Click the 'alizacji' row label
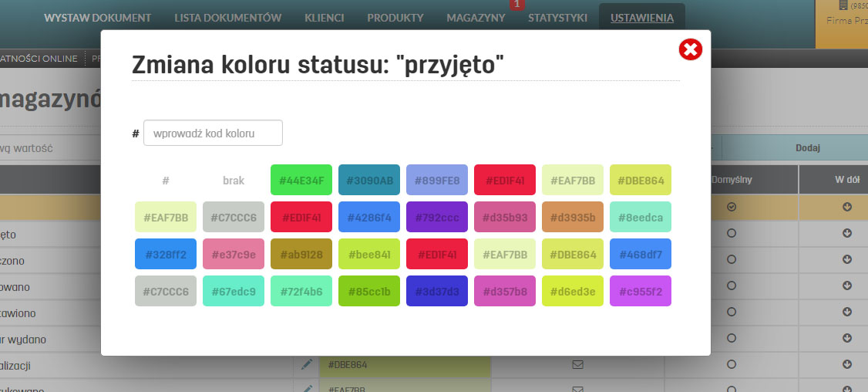Image resolution: width=868 pixels, height=392 pixels. pyautogui.click(x=15, y=366)
